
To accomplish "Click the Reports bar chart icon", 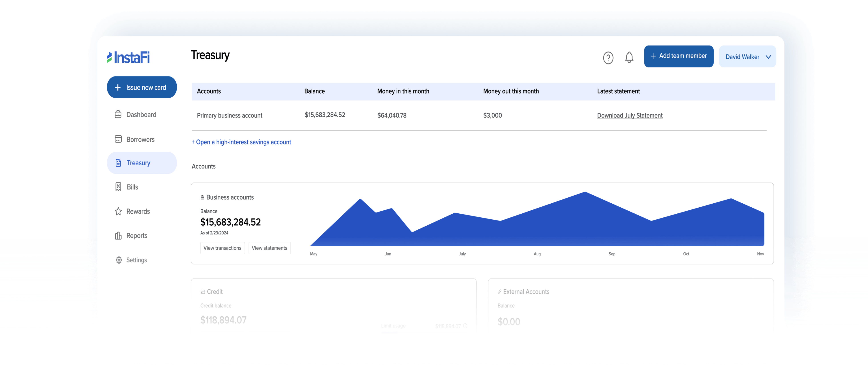I will click(x=118, y=236).
